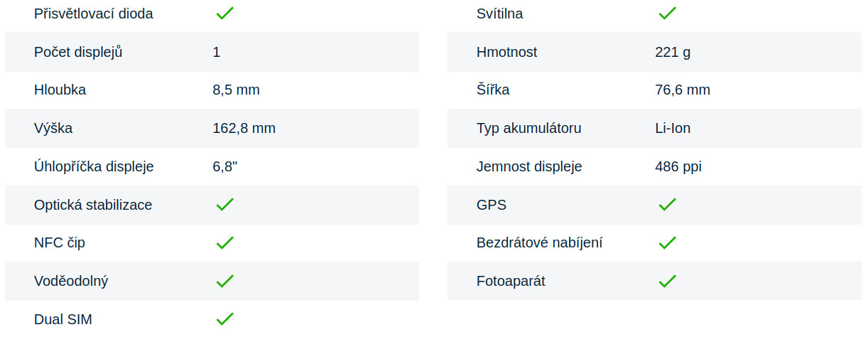Click the Typ akumulátoru label
The image size is (868, 342).
[528, 128]
